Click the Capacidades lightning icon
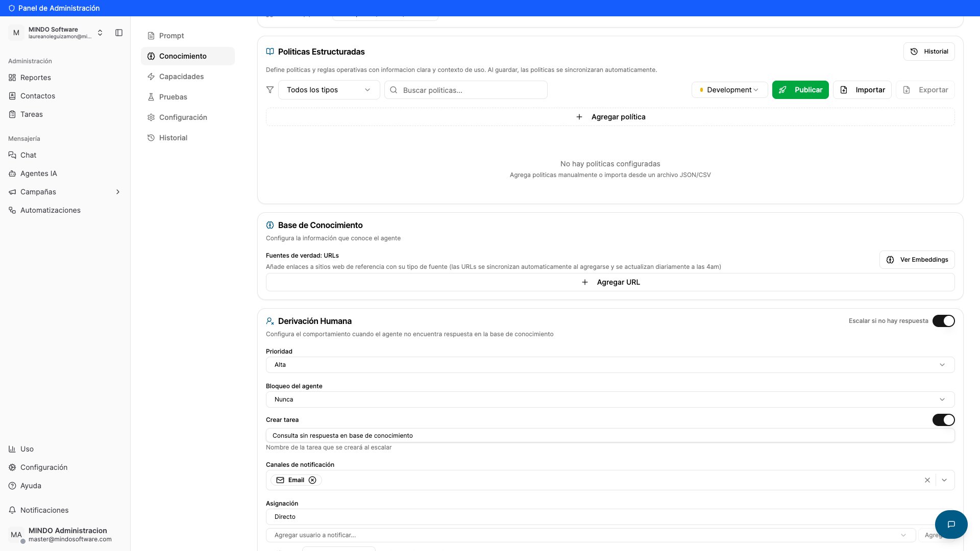The height and width of the screenshot is (551, 980). point(151,77)
